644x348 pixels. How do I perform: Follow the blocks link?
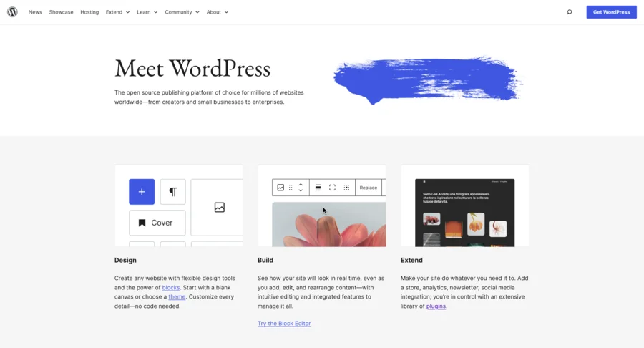pyautogui.click(x=171, y=288)
